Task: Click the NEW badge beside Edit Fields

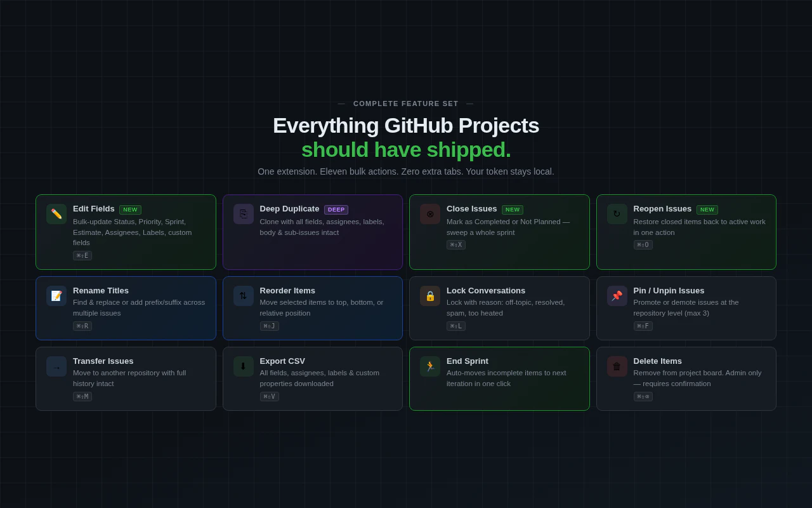Action: click(x=130, y=210)
